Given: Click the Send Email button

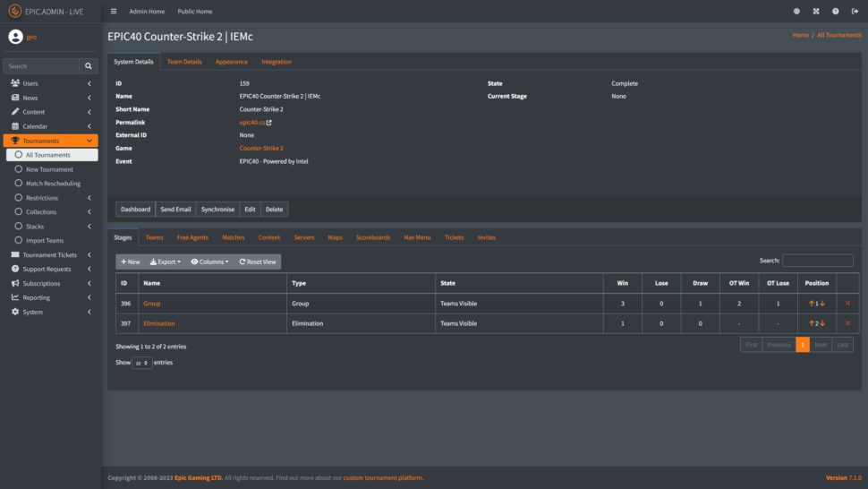Looking at the screenshot, I should [x=175, y=210].
